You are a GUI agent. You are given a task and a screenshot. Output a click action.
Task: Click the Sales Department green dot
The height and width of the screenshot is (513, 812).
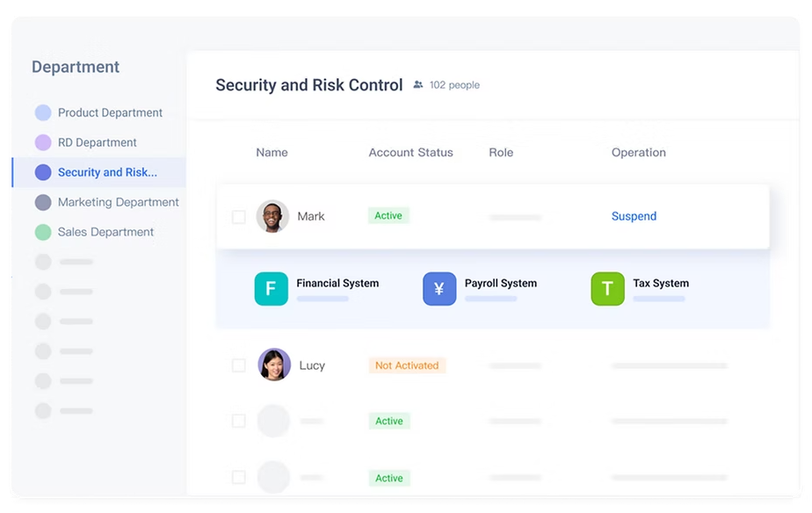[x=43, y=232]
